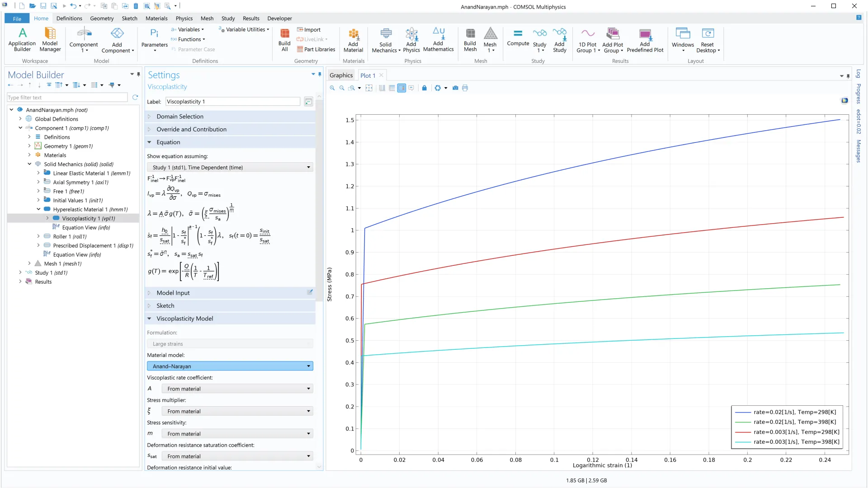This screenshot has height=488, width=868.
Task: Open the Material model Anand-Narayan dropdown
Action: (230, 366)
